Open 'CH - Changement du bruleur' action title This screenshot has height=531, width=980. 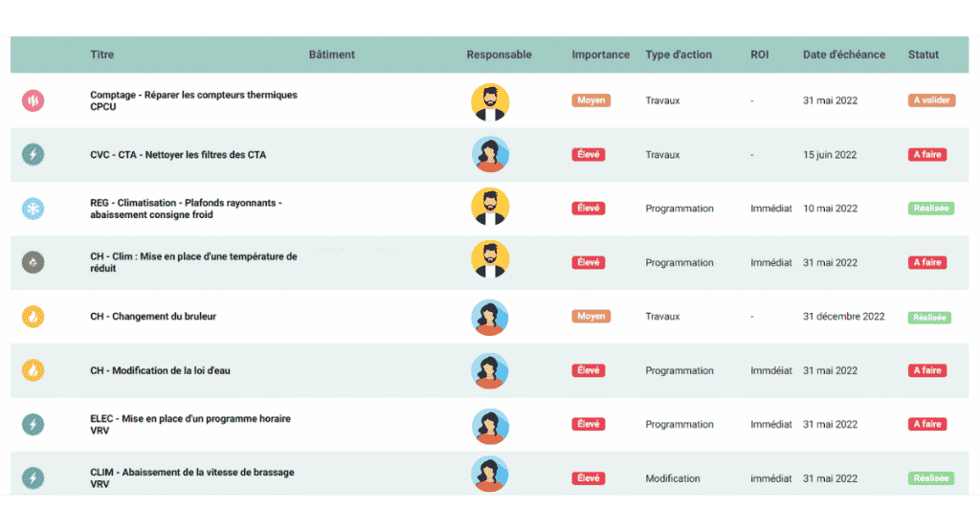(x=153, y=317)
